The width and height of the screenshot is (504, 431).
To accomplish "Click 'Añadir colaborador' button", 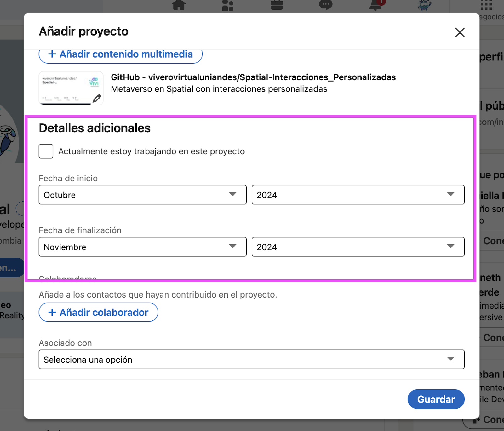I will coord(98,312).
